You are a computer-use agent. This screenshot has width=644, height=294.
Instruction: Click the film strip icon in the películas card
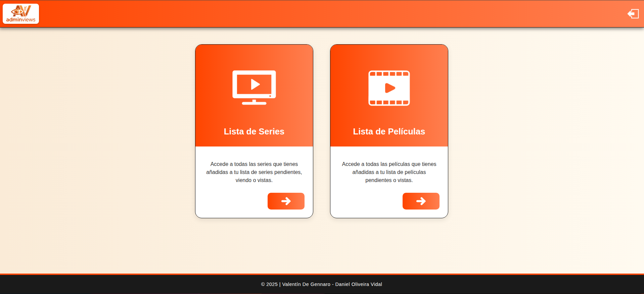389,88
